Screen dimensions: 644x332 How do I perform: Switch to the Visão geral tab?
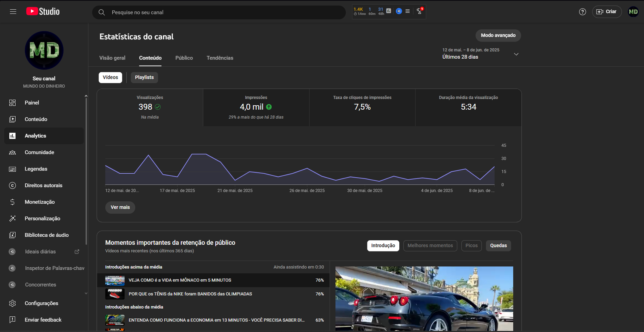112,58
